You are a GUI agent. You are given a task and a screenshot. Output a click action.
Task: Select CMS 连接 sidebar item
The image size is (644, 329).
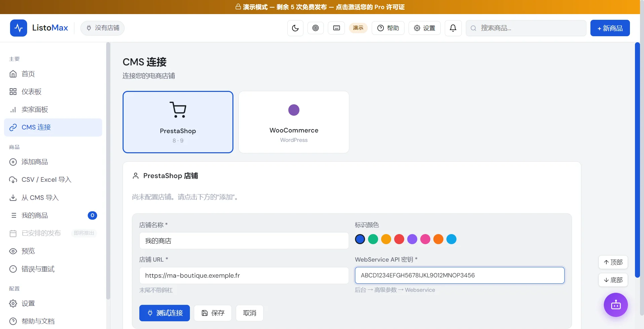[53, 127]
